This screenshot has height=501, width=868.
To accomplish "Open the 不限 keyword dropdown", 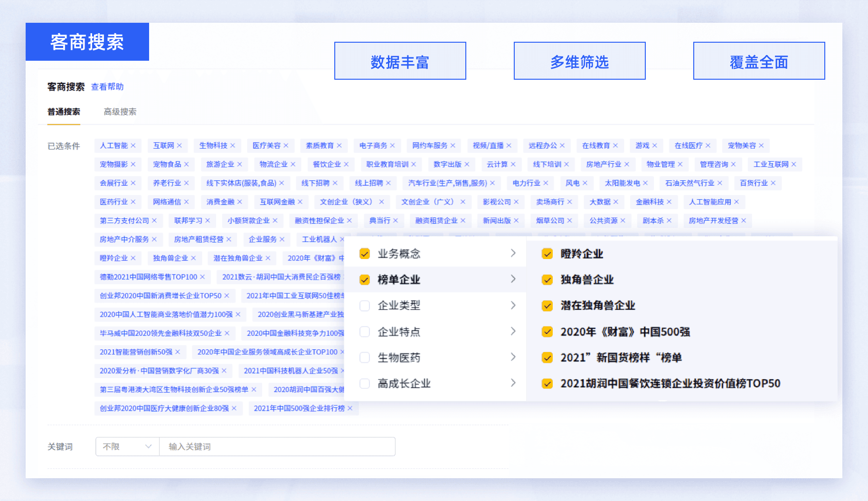I will click(126, 446).
